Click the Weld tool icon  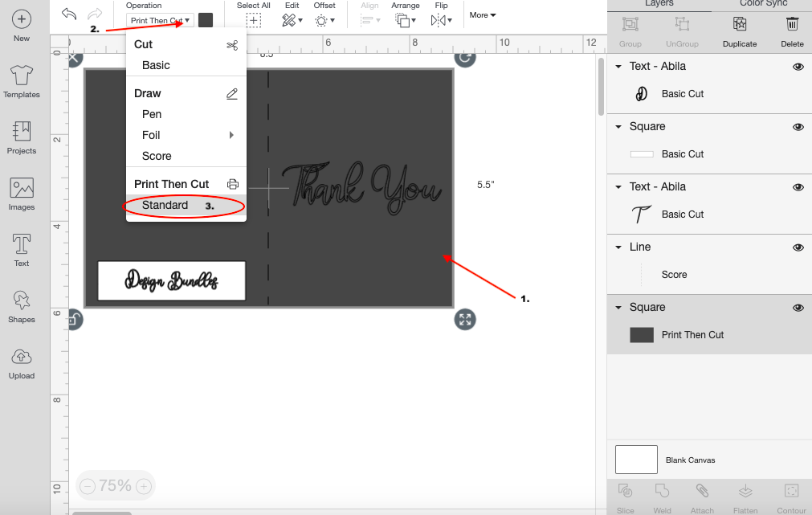(662, 490)
